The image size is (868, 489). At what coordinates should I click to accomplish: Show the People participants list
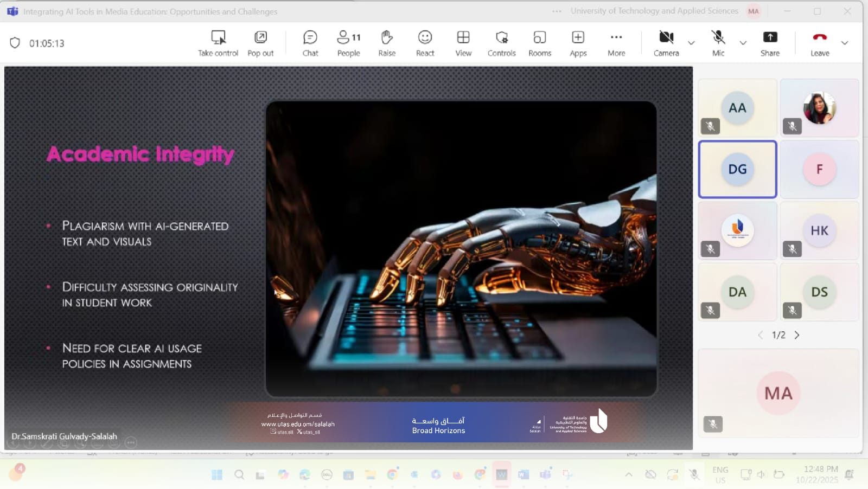pyautogui.click(x=348, y=43)
